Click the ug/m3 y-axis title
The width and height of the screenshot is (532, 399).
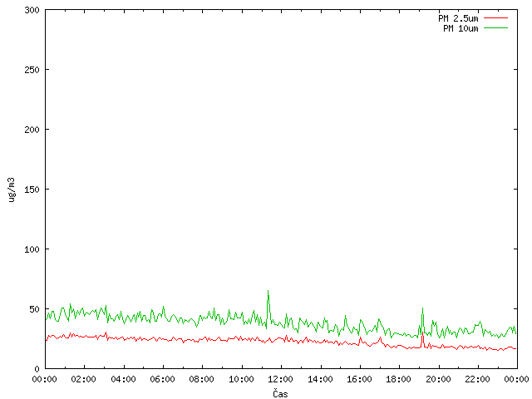click(11, 190)
